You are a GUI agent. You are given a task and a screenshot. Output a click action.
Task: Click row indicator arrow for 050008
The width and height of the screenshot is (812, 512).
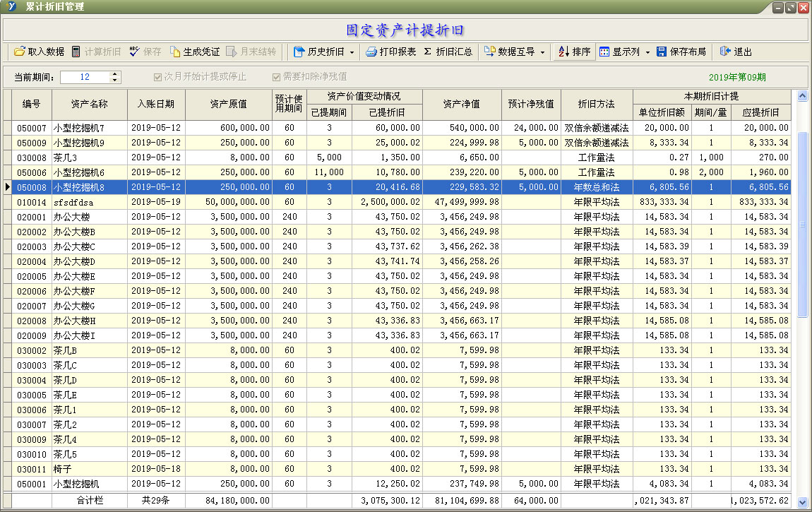(x=7, y=187)
